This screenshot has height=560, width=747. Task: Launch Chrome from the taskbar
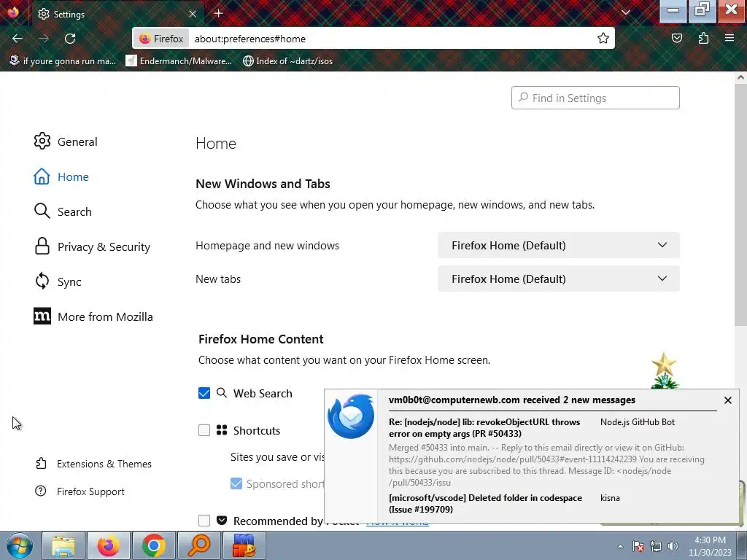tap(153, 545)
